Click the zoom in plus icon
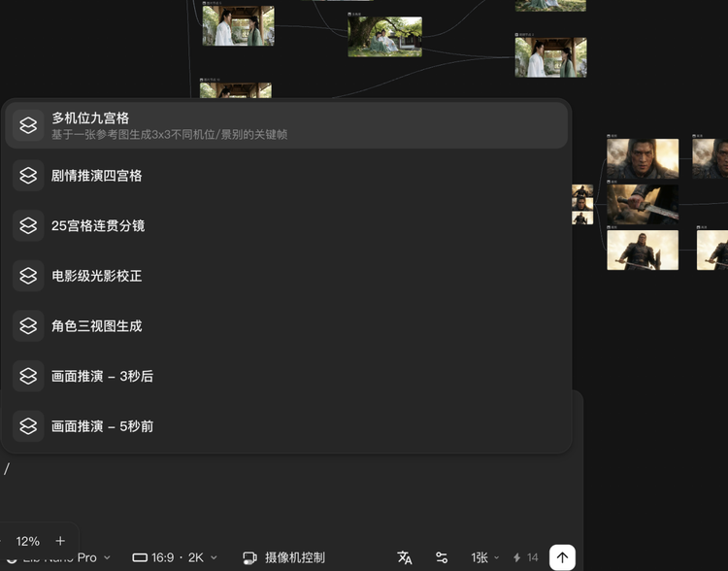 tap(60, 541)
